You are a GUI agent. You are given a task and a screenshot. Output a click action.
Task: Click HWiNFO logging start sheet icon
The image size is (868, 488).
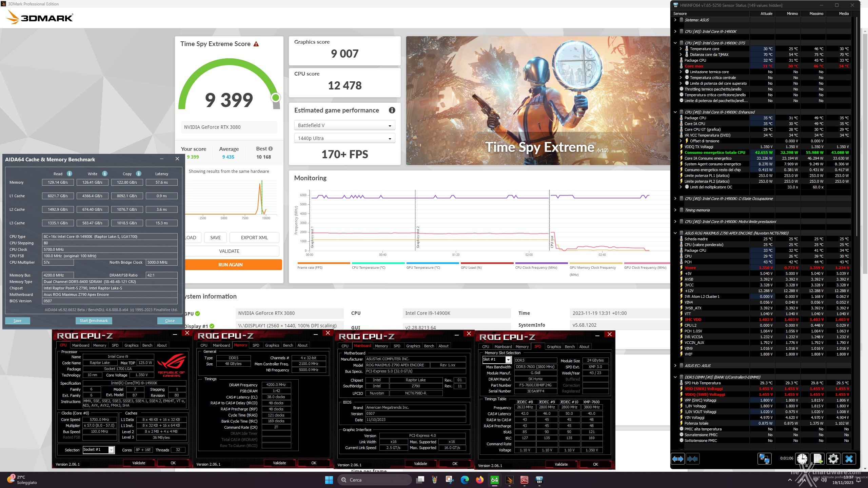[x=817, y=459]
